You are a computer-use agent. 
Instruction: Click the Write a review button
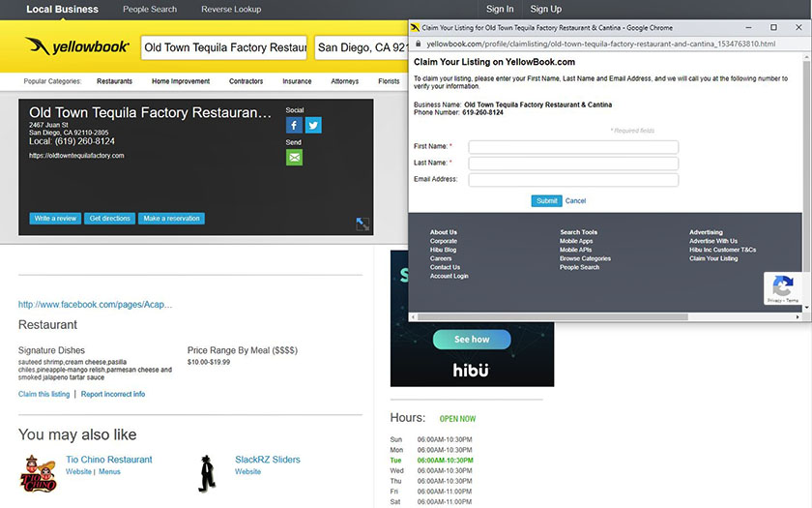click(x=55, y=219)
